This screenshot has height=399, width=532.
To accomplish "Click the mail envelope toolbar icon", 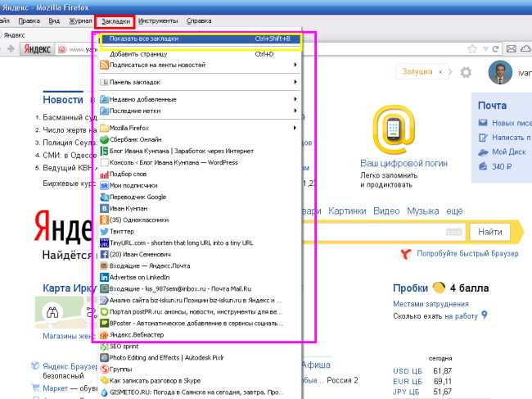I will coord(511,49).
